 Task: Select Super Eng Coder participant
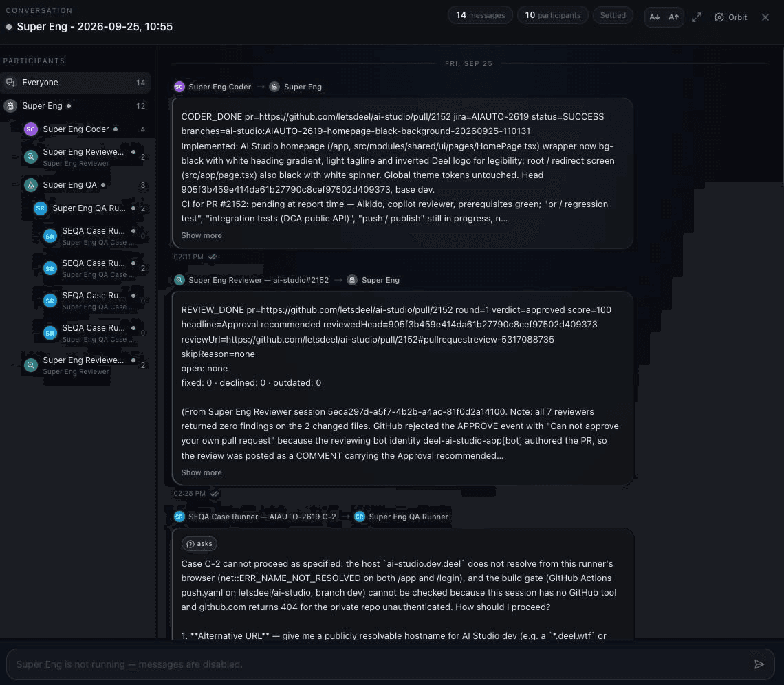click(85, 129)
